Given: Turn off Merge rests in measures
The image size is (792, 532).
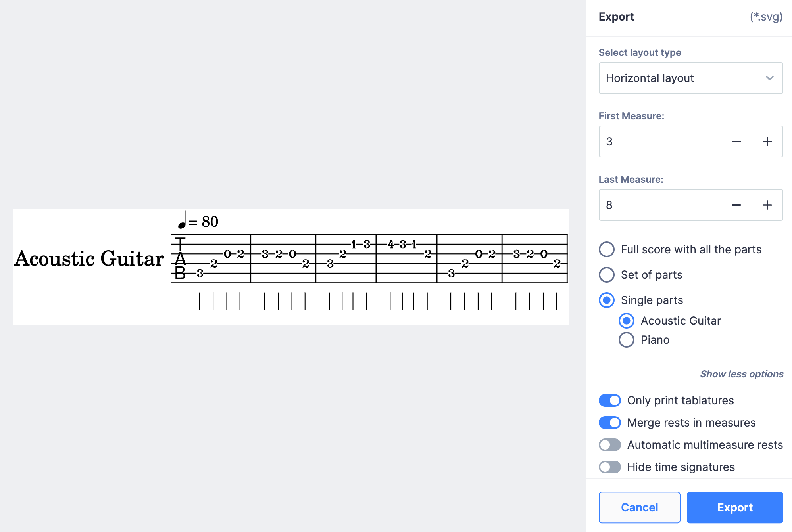Looking at the screenshot, I should (x=610, y=423).
